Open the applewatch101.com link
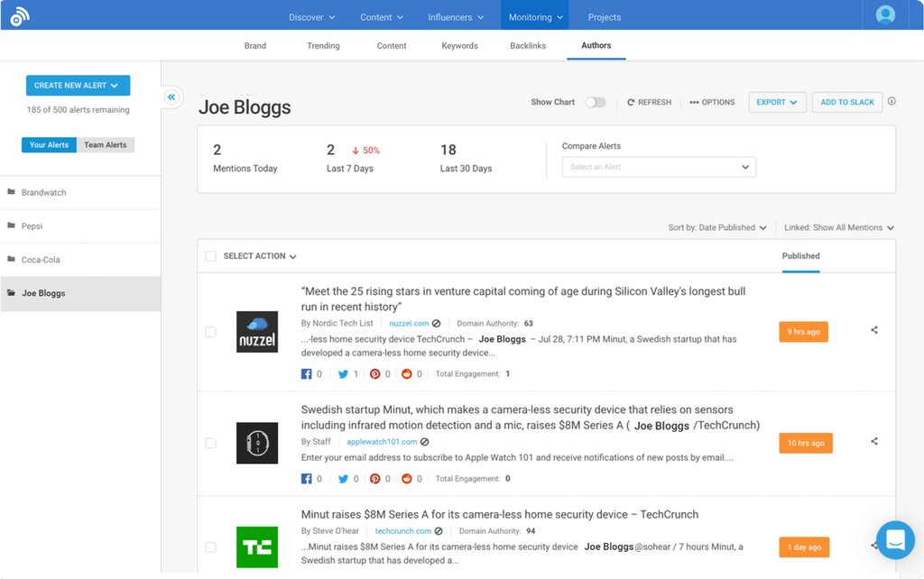 pos(382,442)
